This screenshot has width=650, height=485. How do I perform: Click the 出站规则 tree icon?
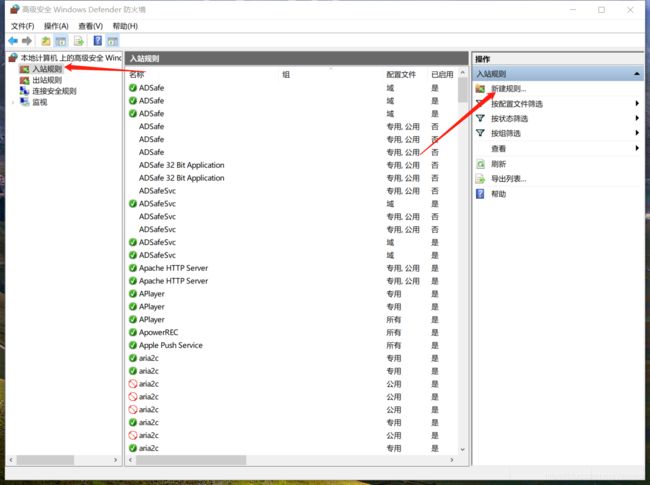point(24,80)
